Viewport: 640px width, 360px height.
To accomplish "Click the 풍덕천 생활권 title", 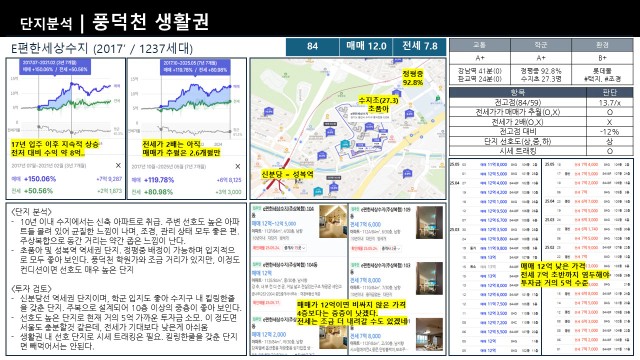I will (151, 22).
